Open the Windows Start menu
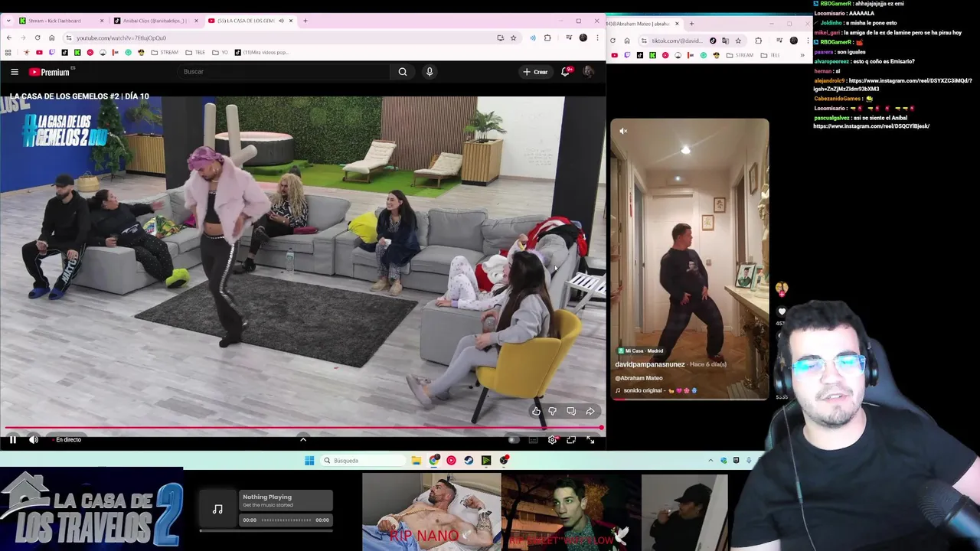The width and height of the screenshot is (980, 551). click(309, 461)
